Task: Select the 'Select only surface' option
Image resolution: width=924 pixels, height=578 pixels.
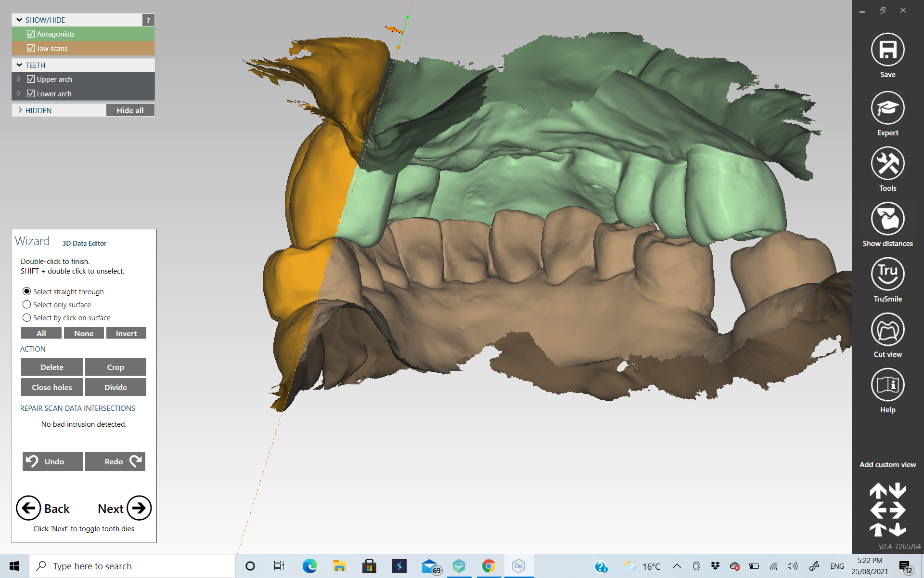Action: click(x=27, y=304)
